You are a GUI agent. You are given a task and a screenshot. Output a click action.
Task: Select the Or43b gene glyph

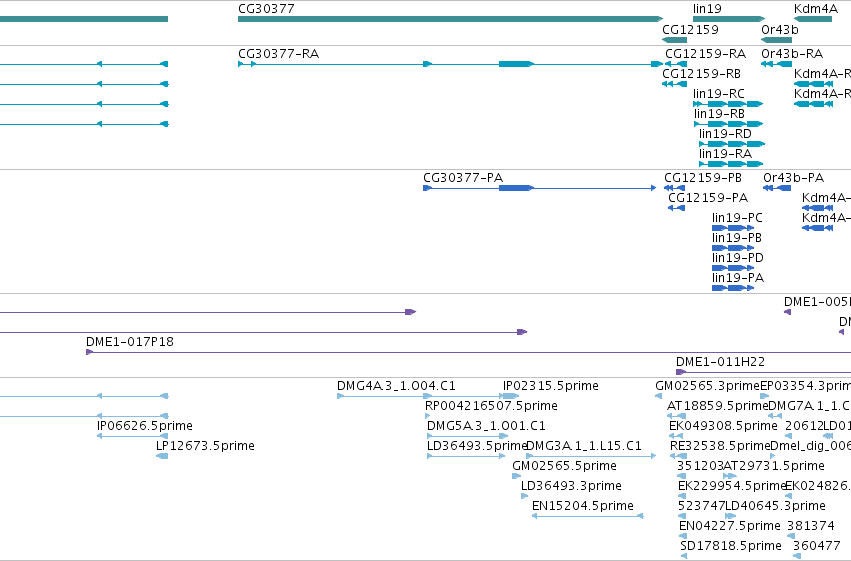tap(777, 40)
